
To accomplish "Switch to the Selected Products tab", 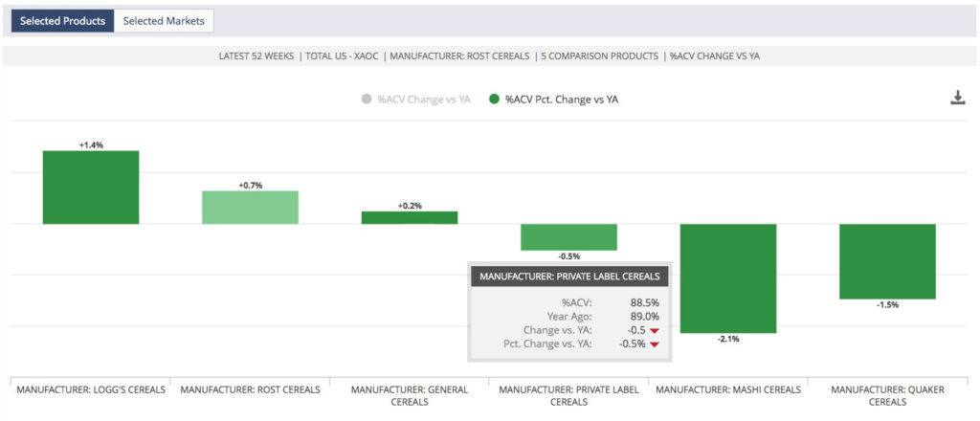I will coord(62,21).
